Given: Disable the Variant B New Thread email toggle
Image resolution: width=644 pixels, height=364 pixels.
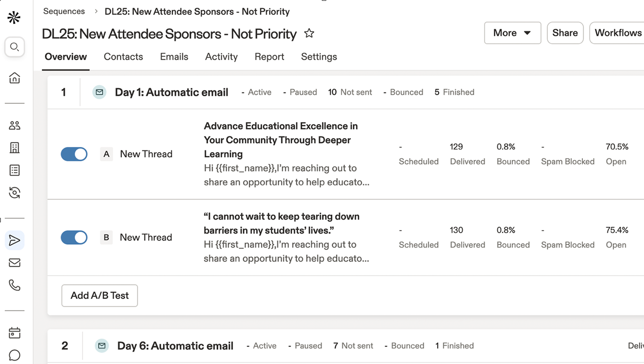Looking at the screenshot, I should [x=74, y=237].
